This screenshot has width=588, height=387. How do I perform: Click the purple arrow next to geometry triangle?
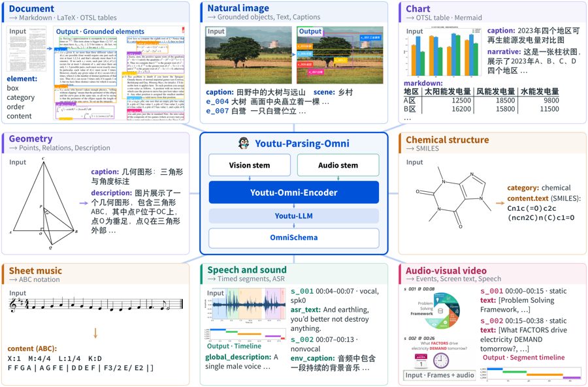click(x=84, y=203)
